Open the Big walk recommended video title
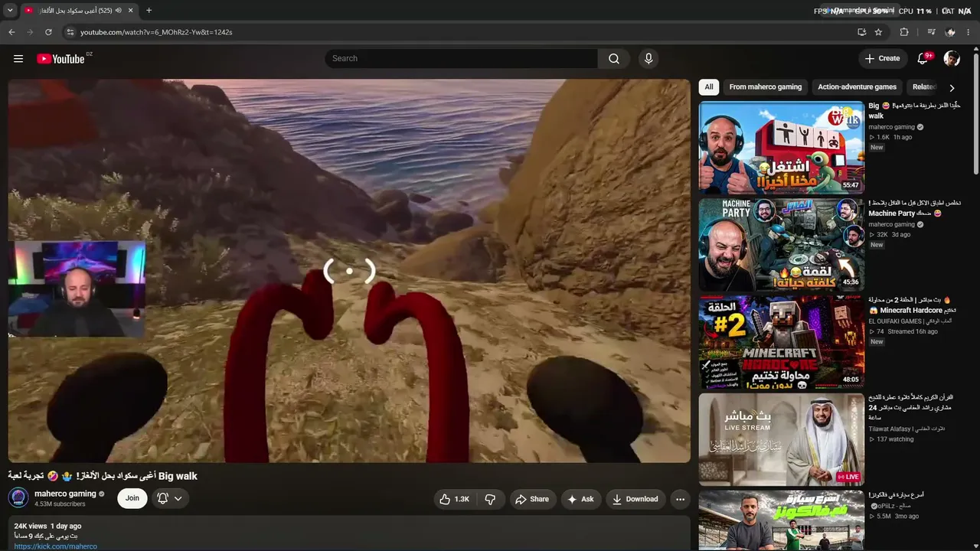 (914, 110)
